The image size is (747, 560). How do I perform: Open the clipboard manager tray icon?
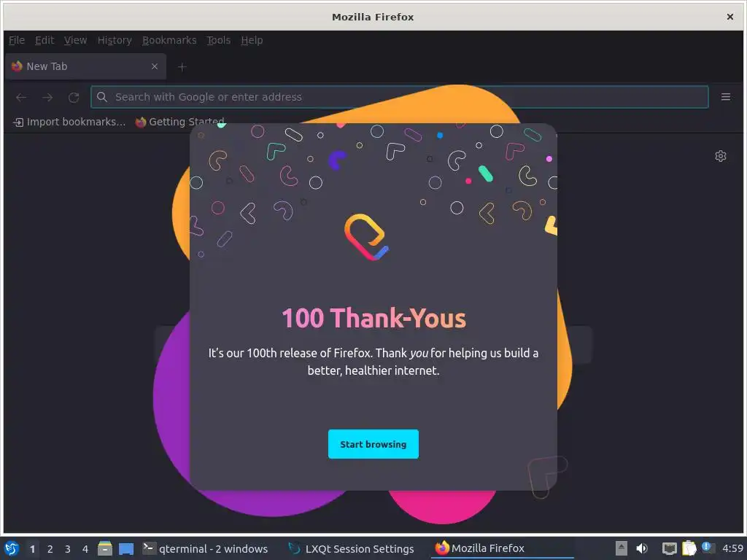pos(689,548)
